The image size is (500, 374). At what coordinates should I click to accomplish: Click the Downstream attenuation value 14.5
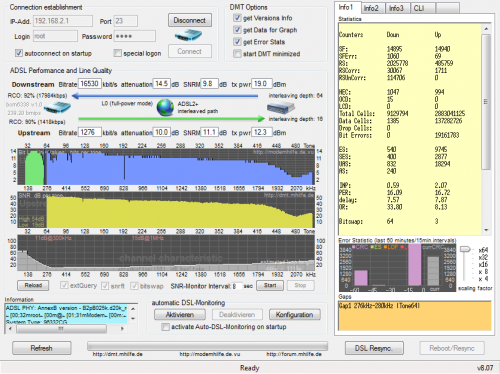coord(162,84)
